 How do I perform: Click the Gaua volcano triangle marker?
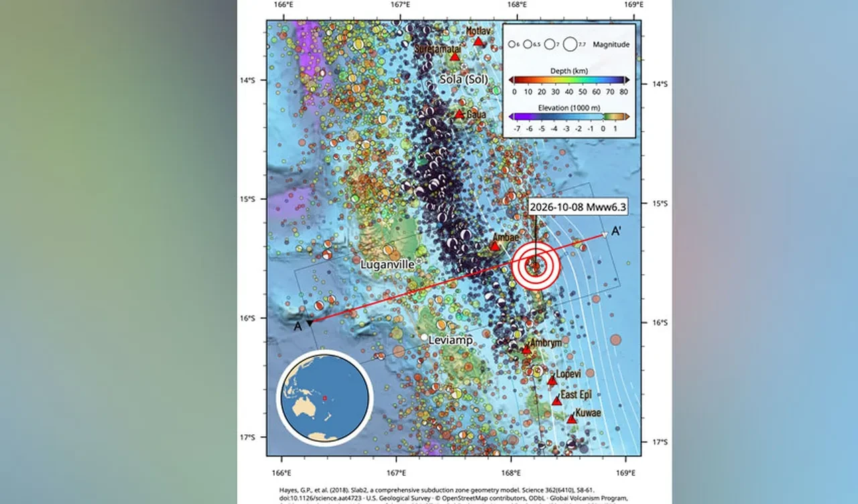click(x=459, y=114)
